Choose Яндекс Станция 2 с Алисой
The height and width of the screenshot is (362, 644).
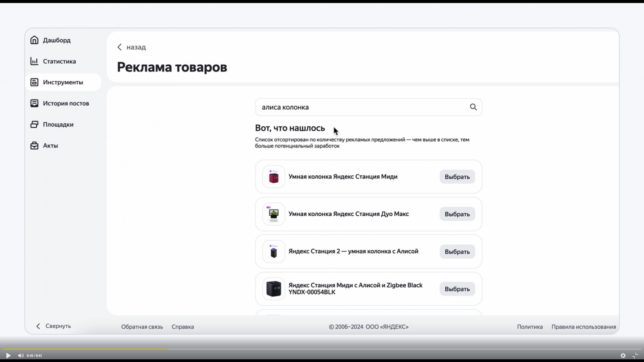457,251
